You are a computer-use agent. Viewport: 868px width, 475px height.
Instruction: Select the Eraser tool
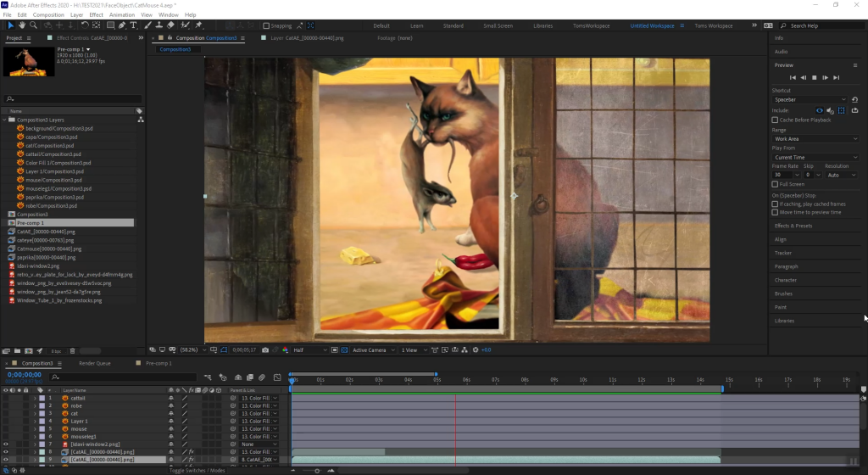[x=170, y=25]
